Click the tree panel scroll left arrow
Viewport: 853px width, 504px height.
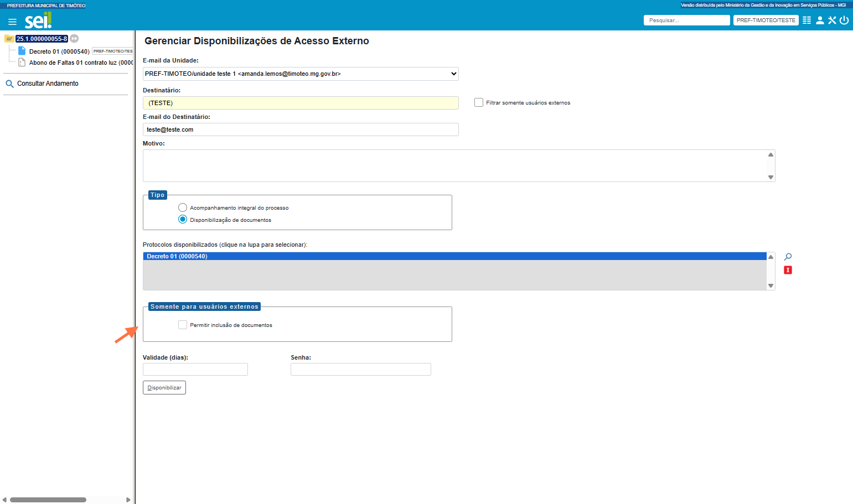point(4,500)
